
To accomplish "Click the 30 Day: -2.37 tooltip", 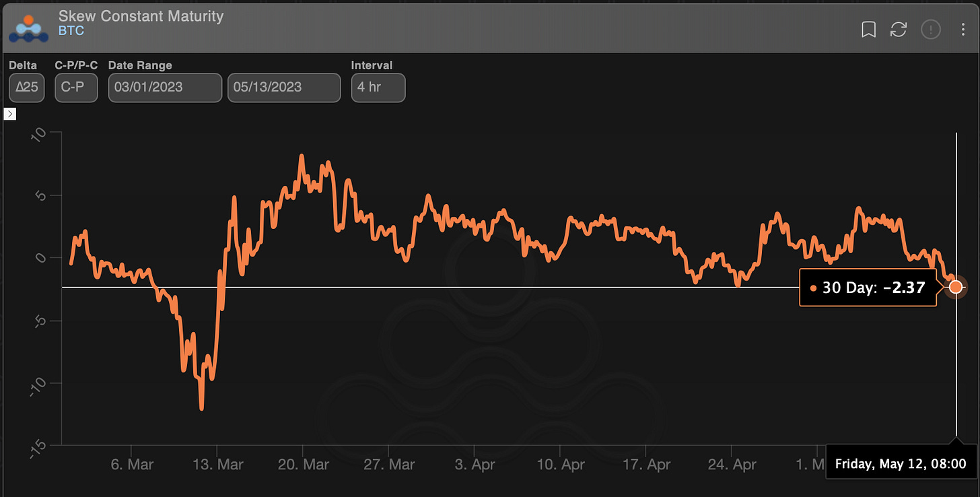I will pyautogui.click(x=868, y=288).
